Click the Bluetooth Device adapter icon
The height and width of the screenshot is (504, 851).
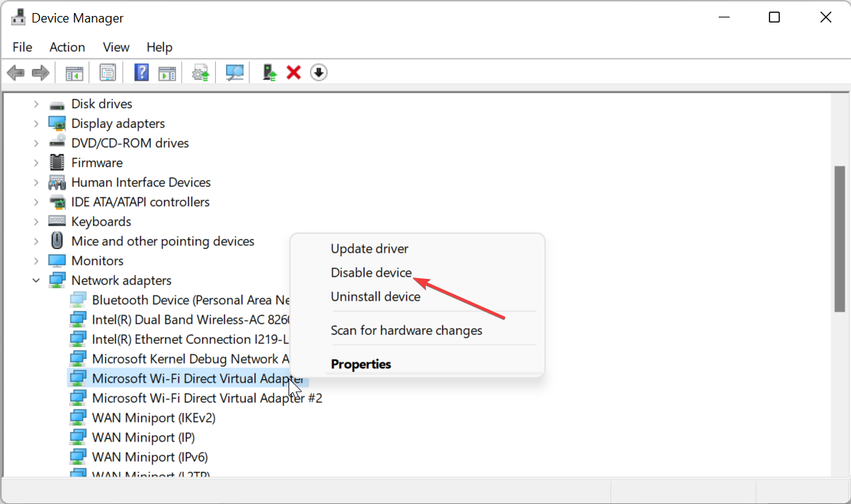click(x=78, y=300)
